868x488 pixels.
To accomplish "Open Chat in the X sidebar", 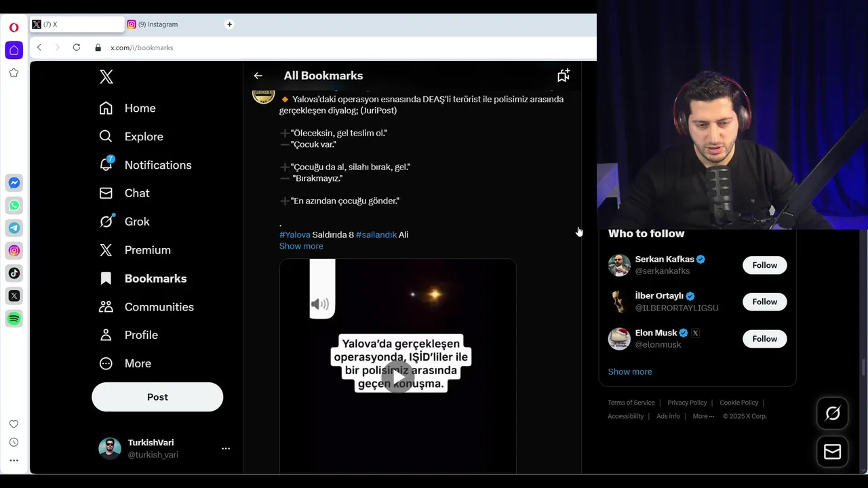I will [x=124, y=193].
